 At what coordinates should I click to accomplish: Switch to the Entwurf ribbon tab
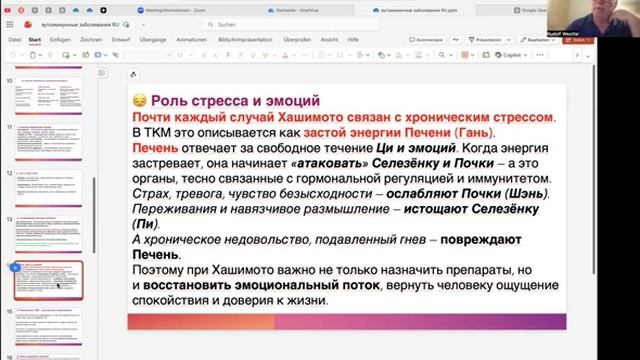point(121,40)
